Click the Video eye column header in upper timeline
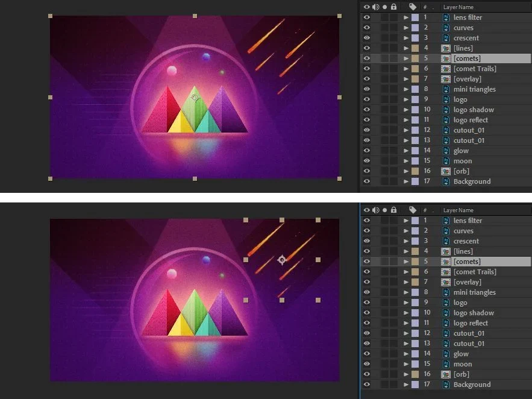The height and width of the screenshot is (399, 532). (x=367, y=7)
